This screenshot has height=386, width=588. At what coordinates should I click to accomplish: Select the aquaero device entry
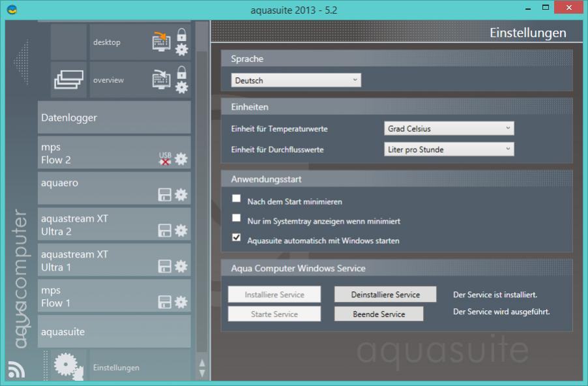click(114, 188)
